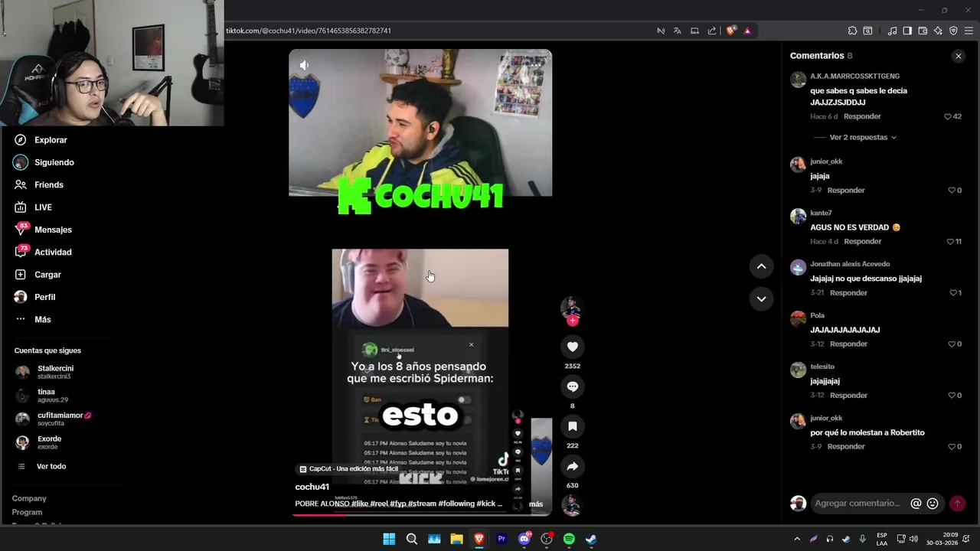Reply to Pola's comment
Viewport: 980px width, 551px height.
click(849, 344)
